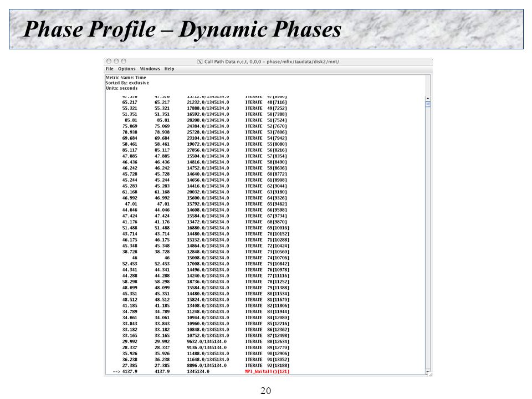
Task: Select row ITERATE 60[8772]
Action: pyautogui.click(x=204, y=174)
